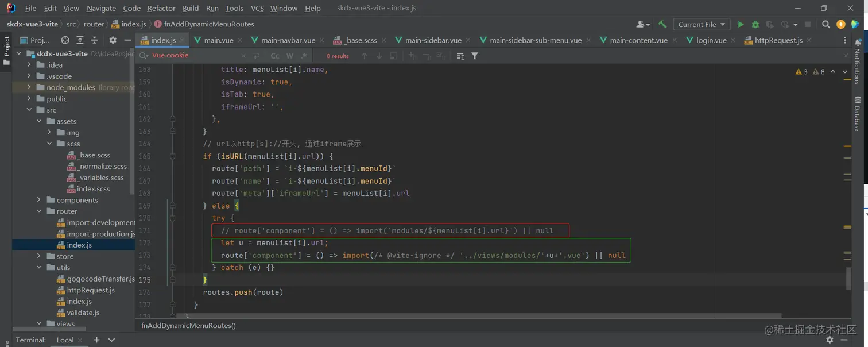Click router in breadcrumb path
This screenshot has height=347, width=868.
point(94,24)
